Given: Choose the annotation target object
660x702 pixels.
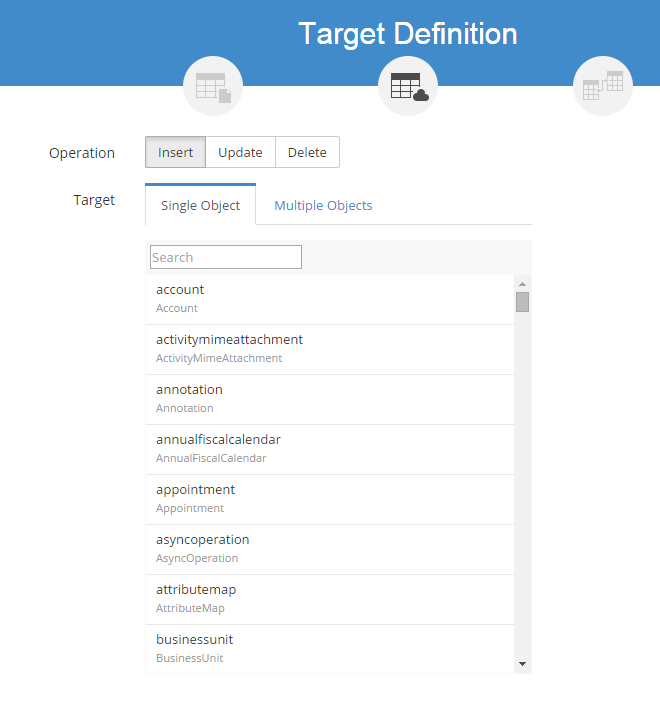Looking at the screenshot, I should coord(330,399).
